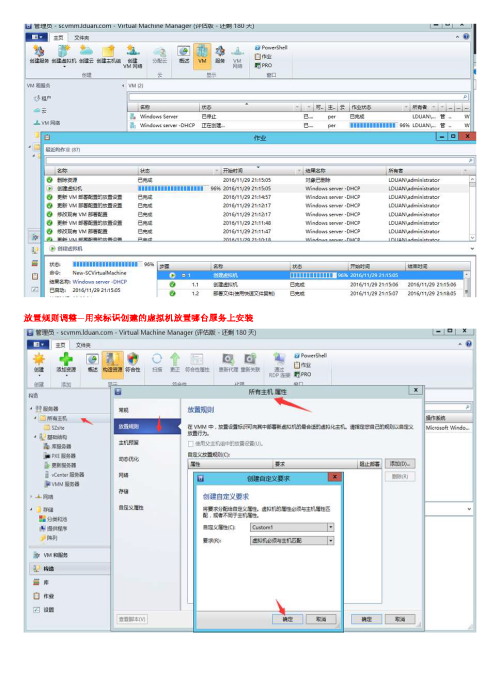Switch to 文件夹 tab in lower window
The height and width of the screenshot is (677, 500).
pyautogui.click(x=83, y=345)
